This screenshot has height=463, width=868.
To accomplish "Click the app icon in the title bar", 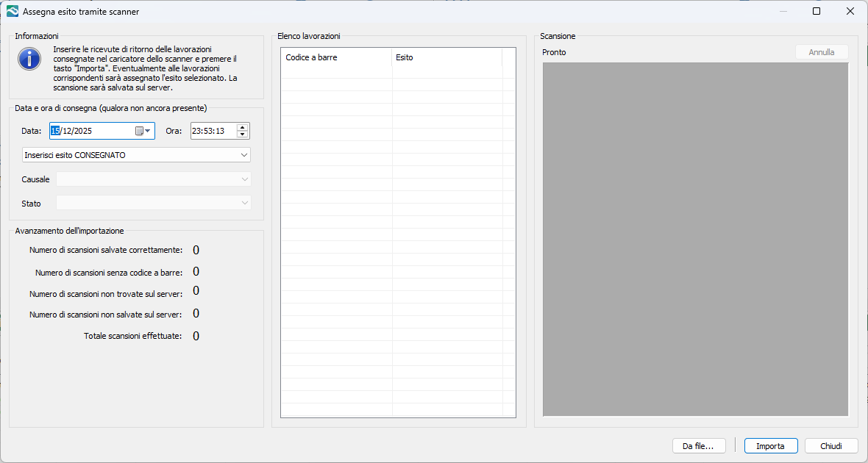I will (x=12, y=12).
